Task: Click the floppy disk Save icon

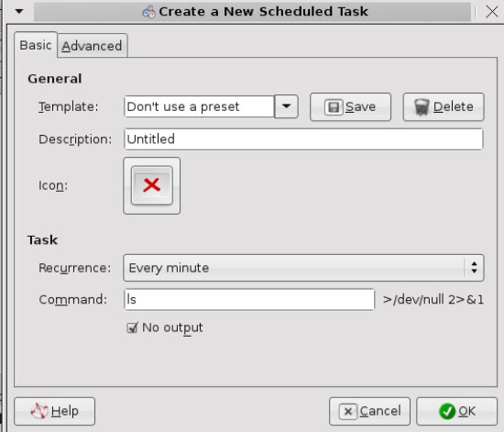Action: coord(334,106)
